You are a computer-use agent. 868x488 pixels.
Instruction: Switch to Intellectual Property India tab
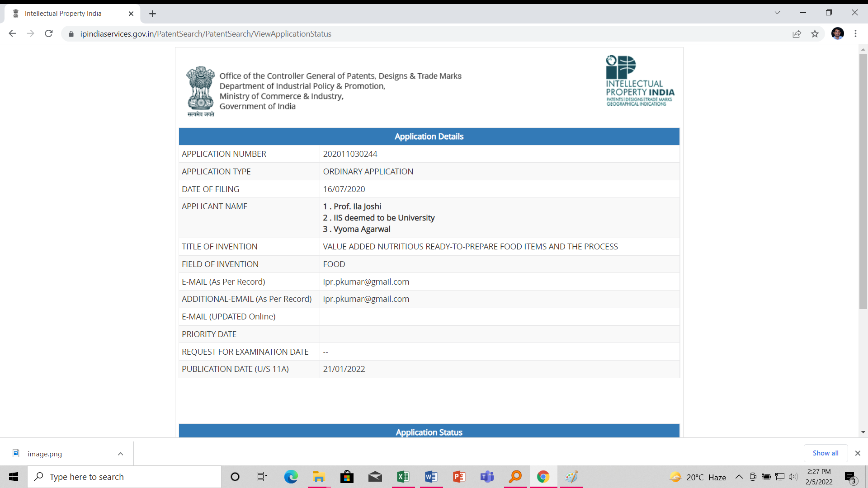tap(63, 14)
